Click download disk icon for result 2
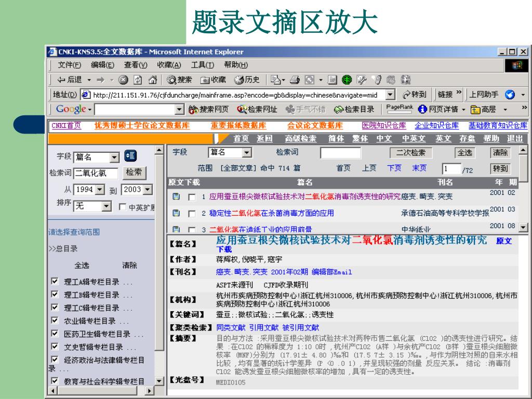Viewport: 532px width, 399px height. [176, 213]
